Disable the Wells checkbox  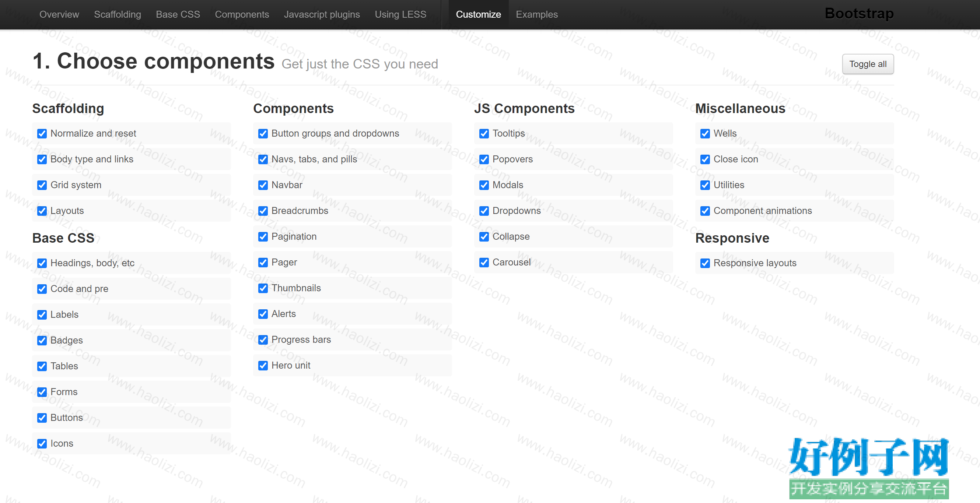(x=705, y=134)
